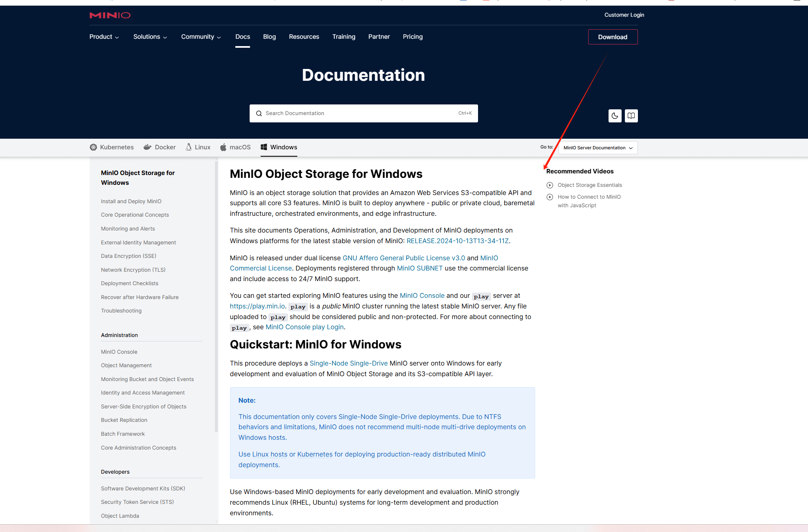Expand the Solutions menu
Viewport: 808px width, 532px height.
(x=150, y=37)
